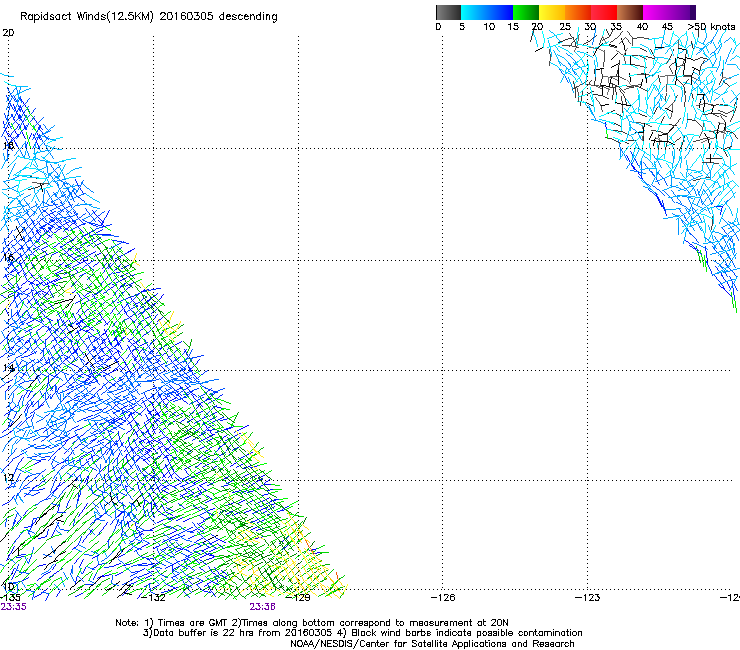This screenshot has height=650, width=740.
Task: Click the '10' legend scale number
Action: [489, 27]
